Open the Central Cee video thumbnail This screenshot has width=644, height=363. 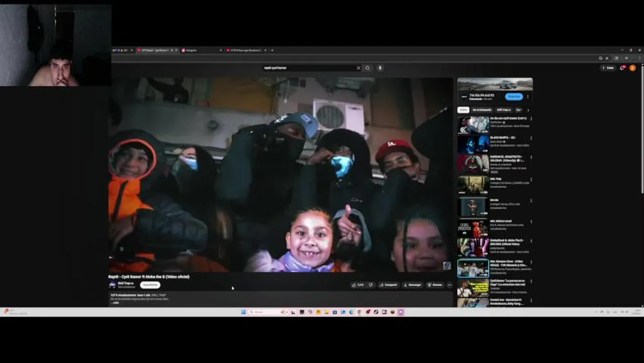tap(473, 302)
